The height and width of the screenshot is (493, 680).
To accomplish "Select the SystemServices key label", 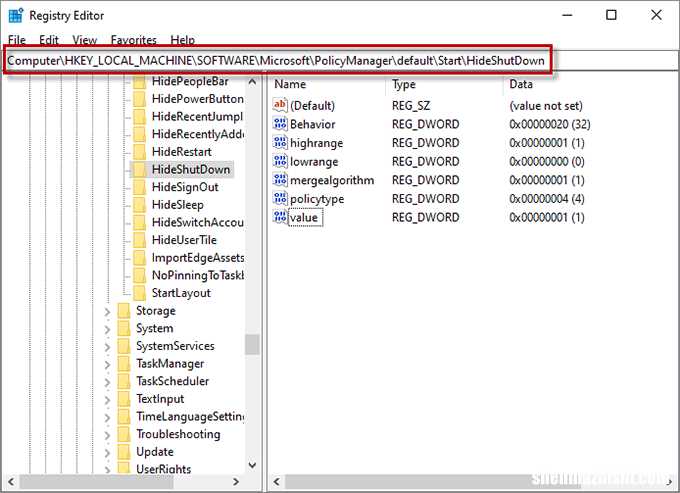I will (175, 346).
